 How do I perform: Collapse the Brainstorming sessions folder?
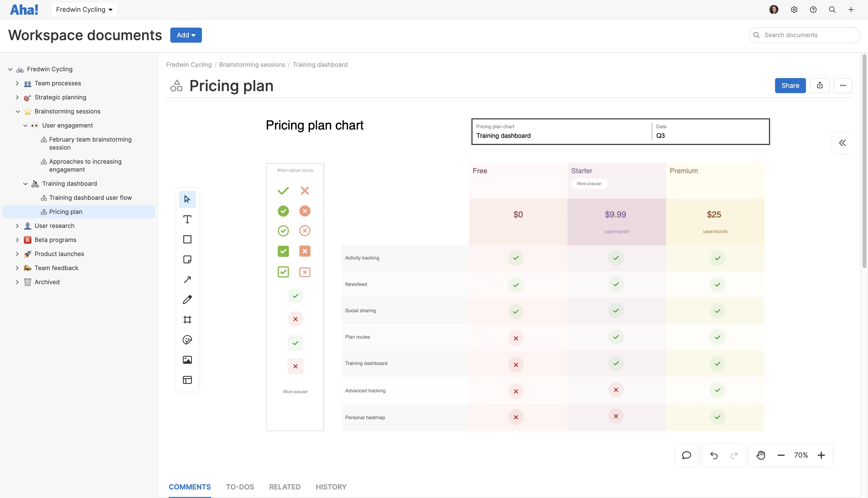click(18, 111)
